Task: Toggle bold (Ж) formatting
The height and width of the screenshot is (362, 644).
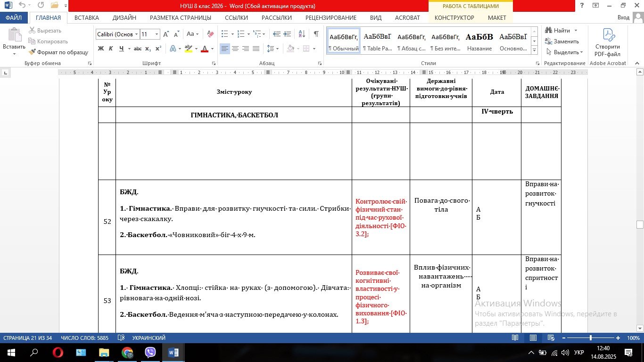Action: click(x=101, y=49)
